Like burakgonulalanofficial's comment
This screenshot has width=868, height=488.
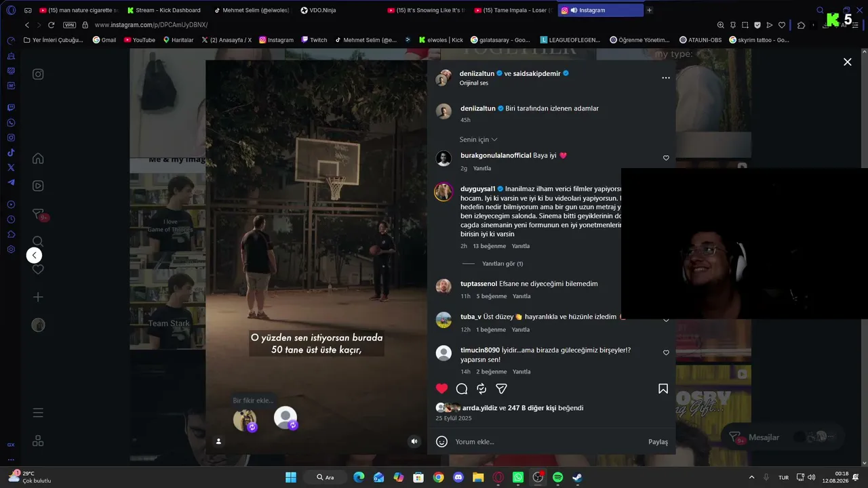click(x=666, y=158)
